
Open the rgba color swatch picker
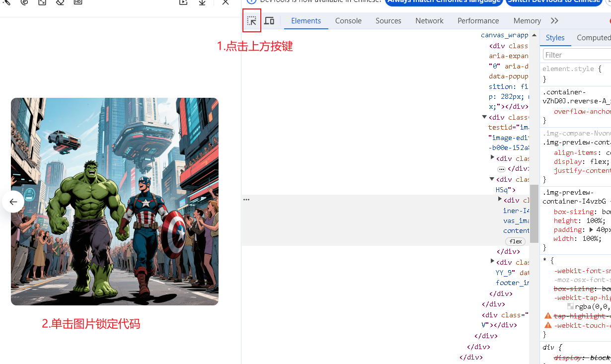pos(570,306)
